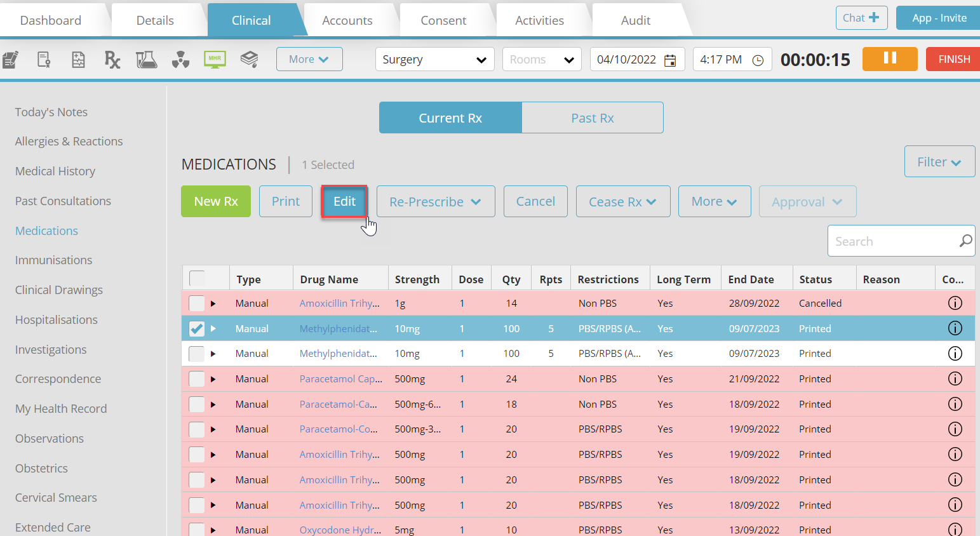Image resolution: width=980 pixels, height=536 pixels.
Task: Open the medications More dropdown
Action: [x=715, y=201]
